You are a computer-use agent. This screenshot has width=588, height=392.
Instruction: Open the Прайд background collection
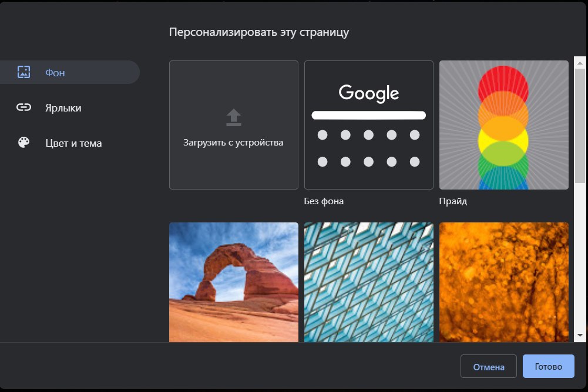[x=503, y=125]
